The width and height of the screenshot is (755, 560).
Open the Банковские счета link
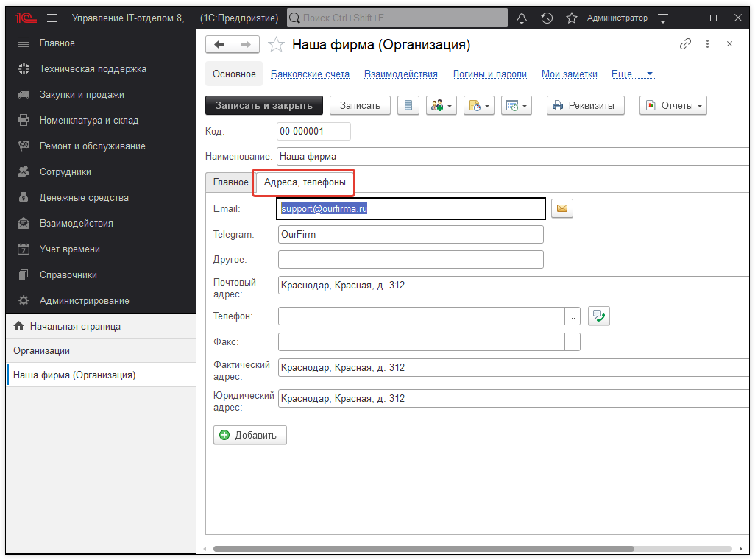pyautogui.click(x=310, y=74)
